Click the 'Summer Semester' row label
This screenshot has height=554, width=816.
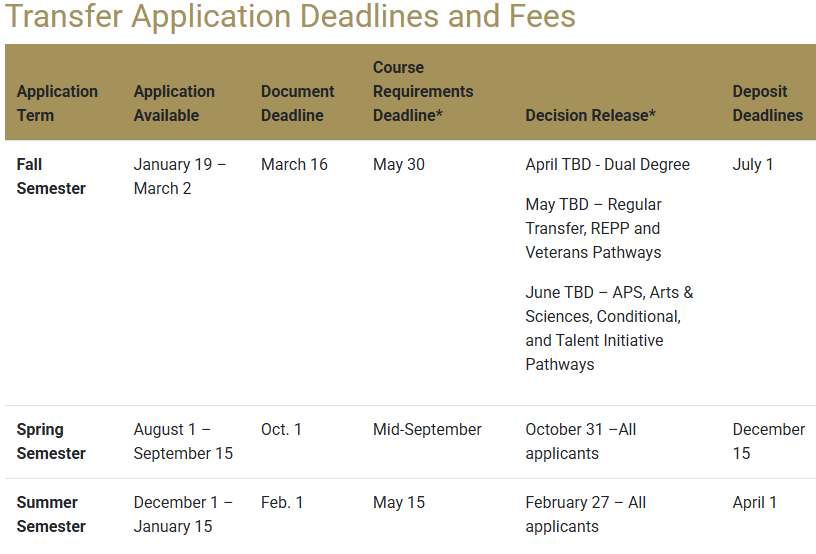[x=51, y=514]
